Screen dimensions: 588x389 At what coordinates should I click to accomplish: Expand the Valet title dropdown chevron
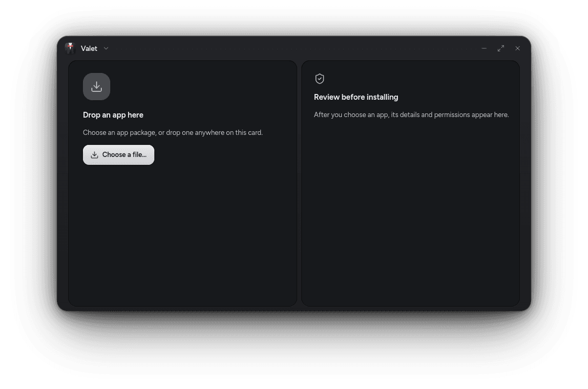pos(106,48)
